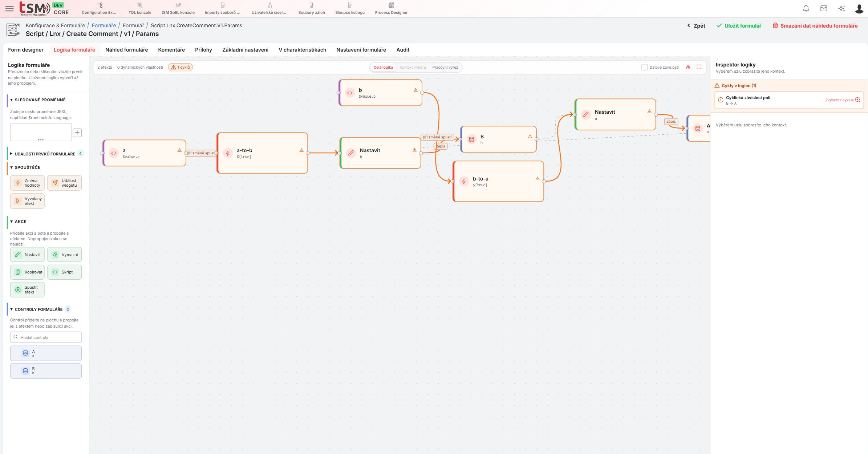Switch to Form designer tab
This screenshot has height=454, width=868.
point(26,50)
